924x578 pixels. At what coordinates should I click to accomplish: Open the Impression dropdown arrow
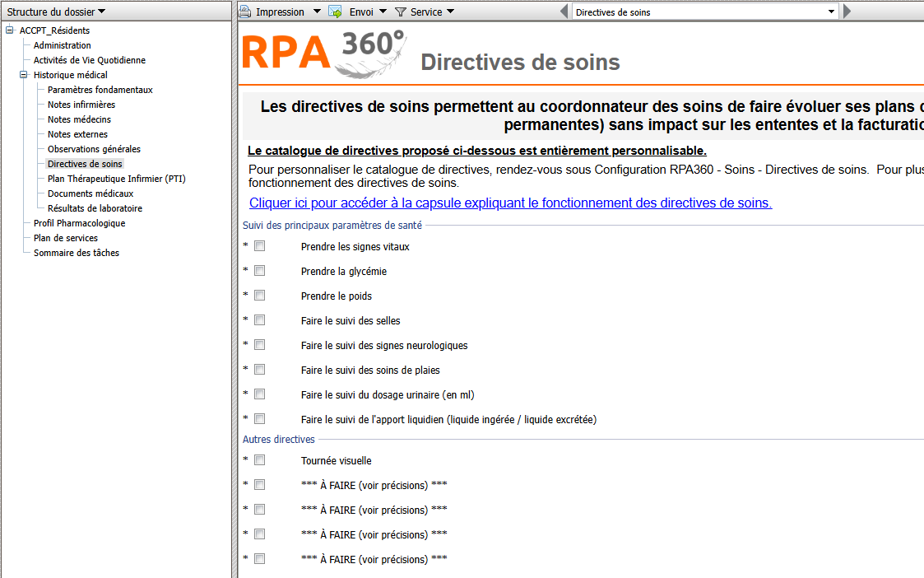pos(317,12)
